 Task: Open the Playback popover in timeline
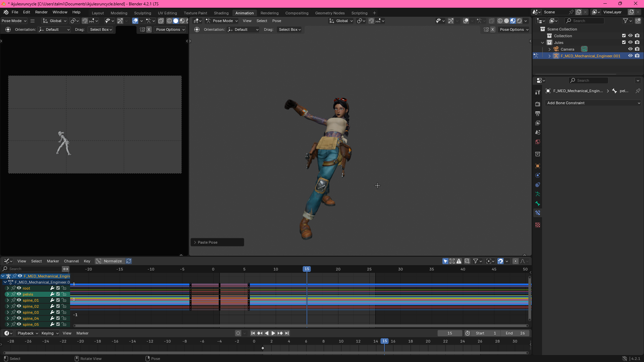tap(28, 333)
